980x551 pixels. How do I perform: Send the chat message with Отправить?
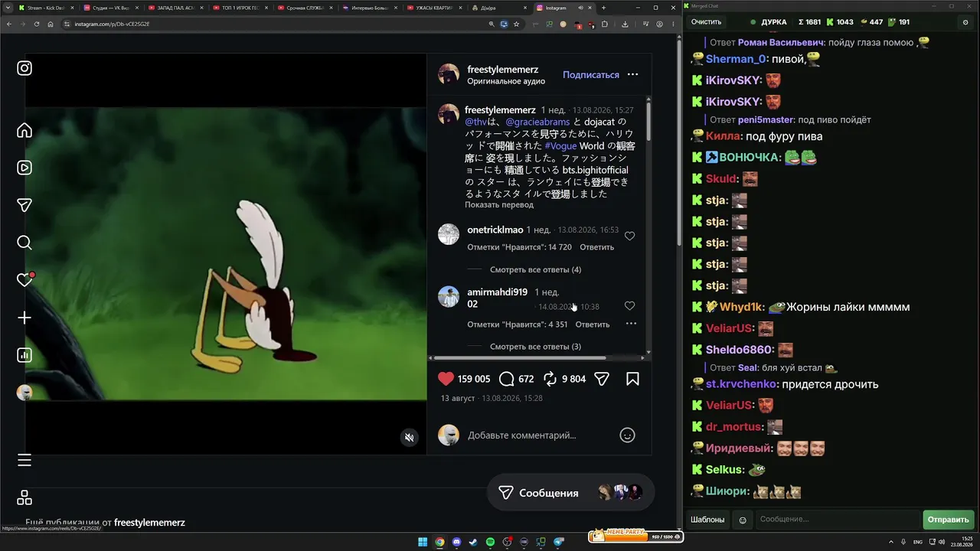949,520
